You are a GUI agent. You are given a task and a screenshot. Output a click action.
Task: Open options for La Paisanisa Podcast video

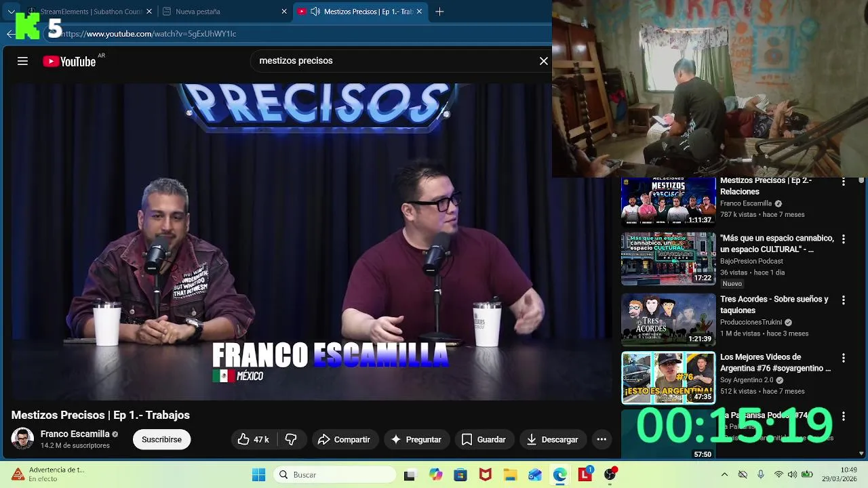click(844, 416)
